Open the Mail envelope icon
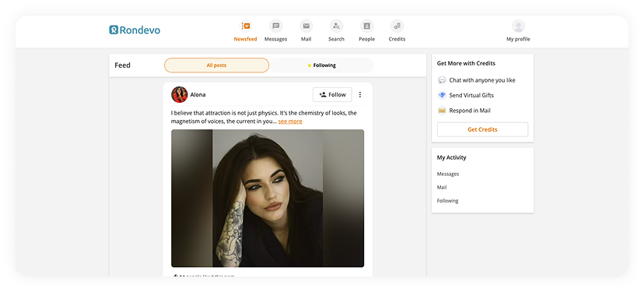644x292 pixels. [x=306, y=26]
